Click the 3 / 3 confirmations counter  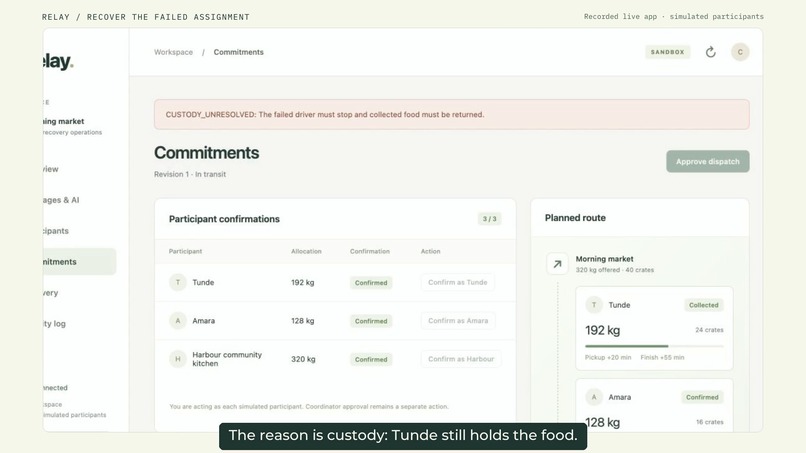point(489,219)
